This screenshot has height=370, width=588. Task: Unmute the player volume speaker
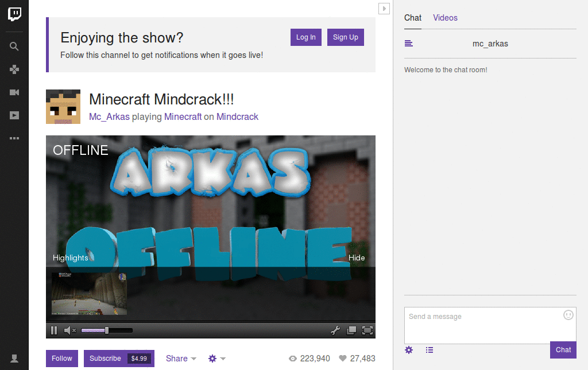pos(69,330)
